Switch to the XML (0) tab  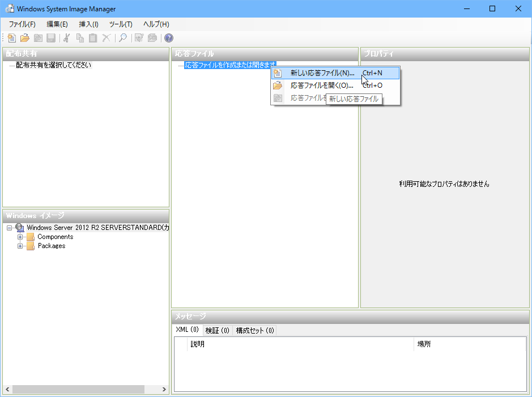click(x=188, y=330)
